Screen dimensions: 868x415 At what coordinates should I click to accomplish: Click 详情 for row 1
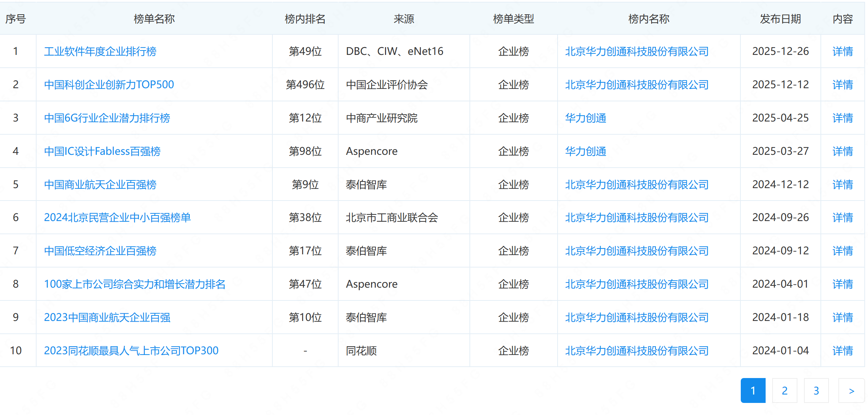pos(842,51)
